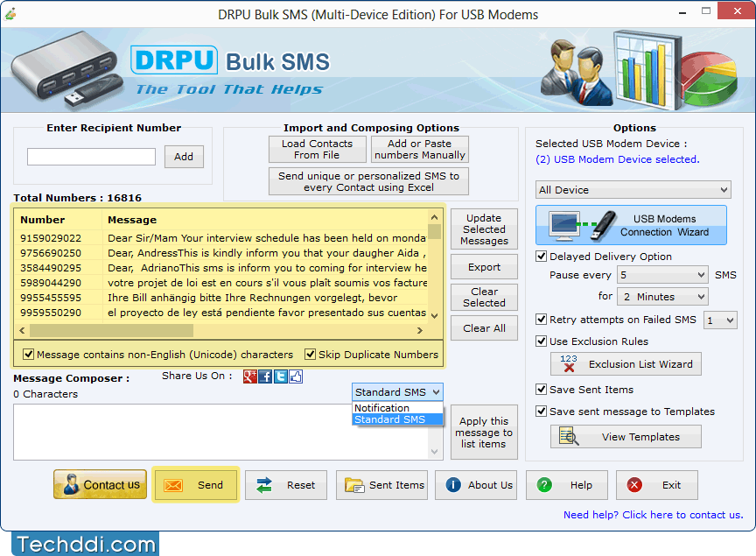Select row with number 9959550290
This screenshot has width=756, height=556.
coord(221,313)
